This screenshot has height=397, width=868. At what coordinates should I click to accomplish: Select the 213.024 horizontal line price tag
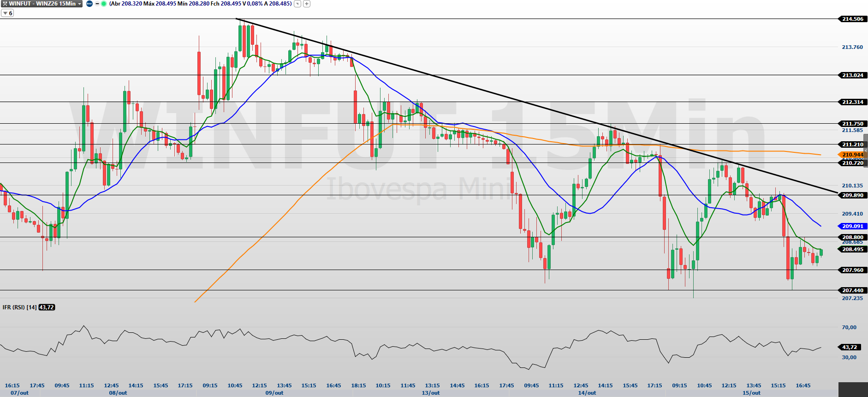(852, 75)
